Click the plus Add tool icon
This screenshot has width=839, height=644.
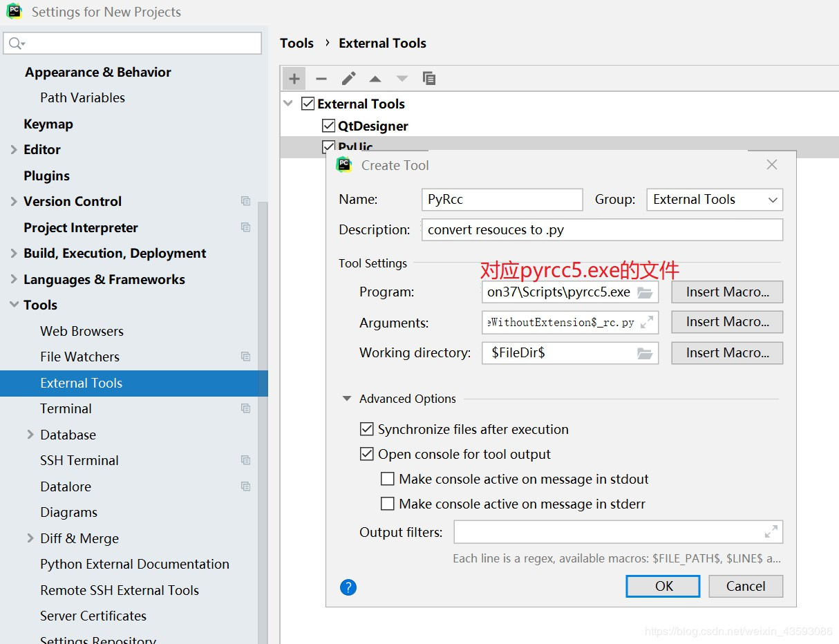[294, 79]
